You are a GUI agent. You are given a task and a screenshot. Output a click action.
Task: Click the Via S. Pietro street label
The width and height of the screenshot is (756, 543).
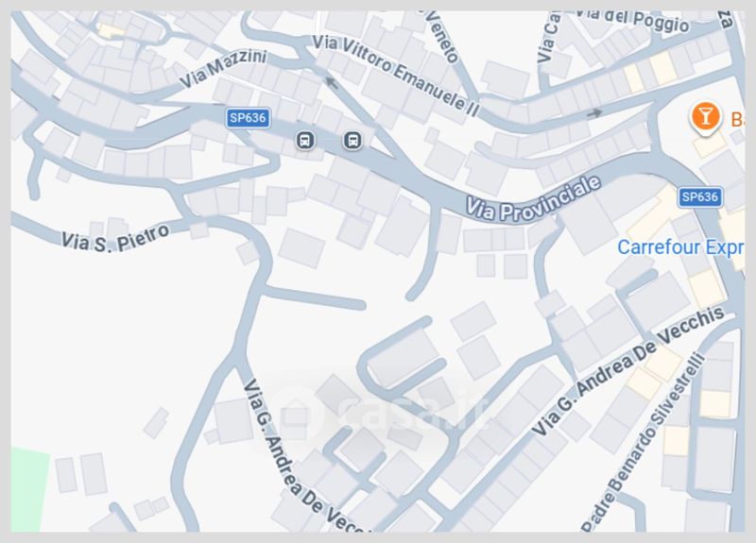pos(115,238)
